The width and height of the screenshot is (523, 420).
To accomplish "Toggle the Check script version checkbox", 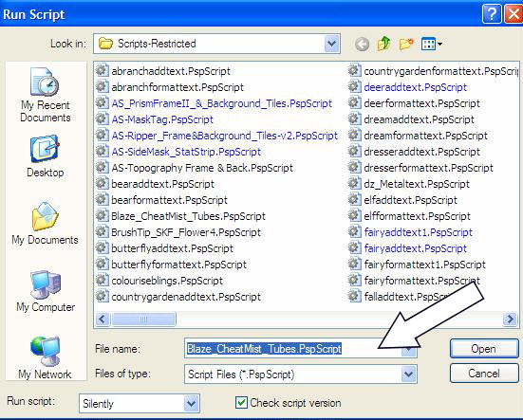I will pos(241,403).
